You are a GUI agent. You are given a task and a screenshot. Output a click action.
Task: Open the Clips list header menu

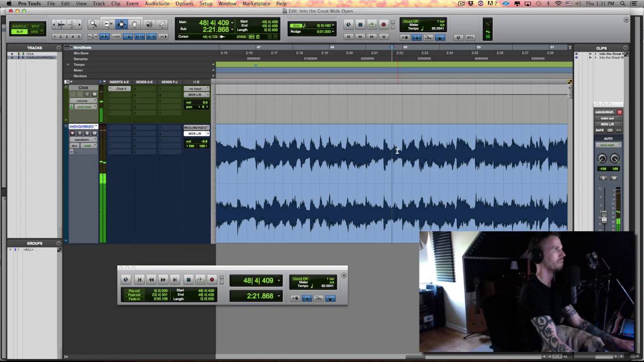click(x=625, y=48)
